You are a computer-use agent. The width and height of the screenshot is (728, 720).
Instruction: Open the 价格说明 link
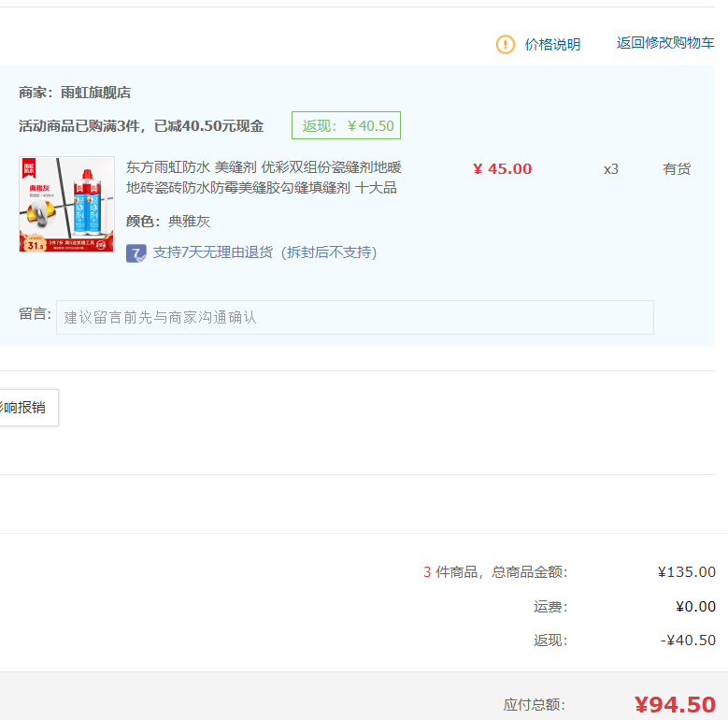click(552, 45)
